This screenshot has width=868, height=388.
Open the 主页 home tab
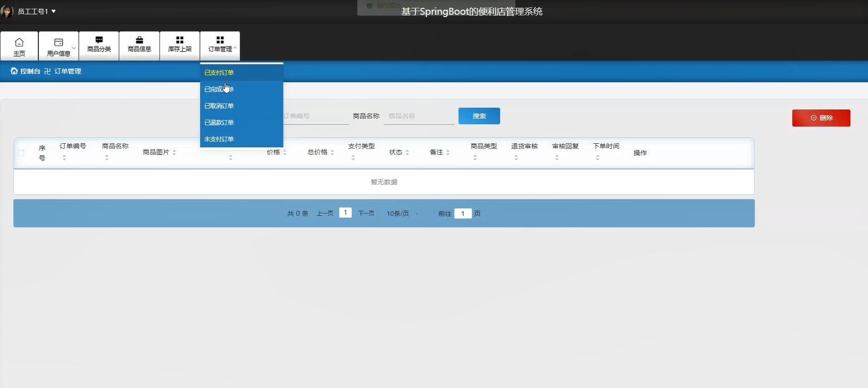[19, 46]
